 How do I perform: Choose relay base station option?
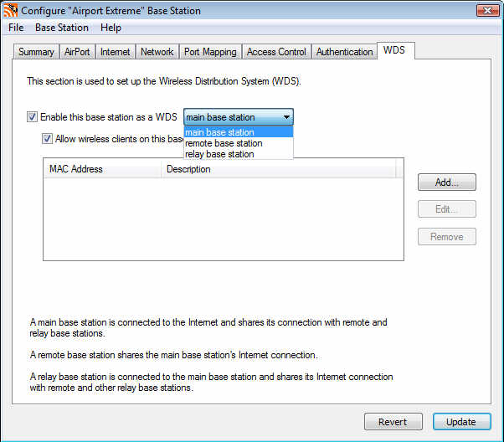[239, 154]
